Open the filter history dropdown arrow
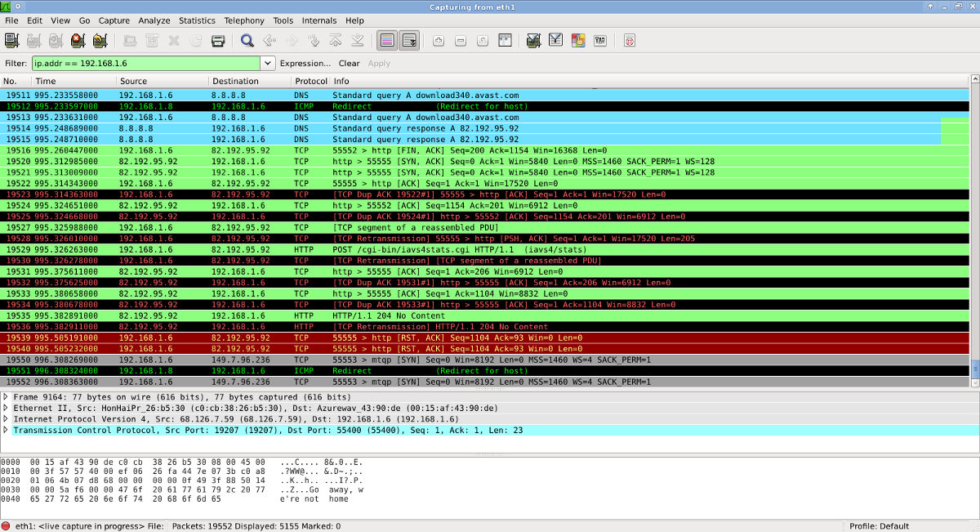 [268, 63]
